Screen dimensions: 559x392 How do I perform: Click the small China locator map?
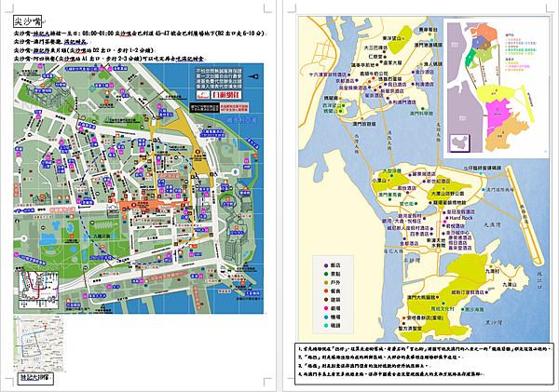(460, 142)
